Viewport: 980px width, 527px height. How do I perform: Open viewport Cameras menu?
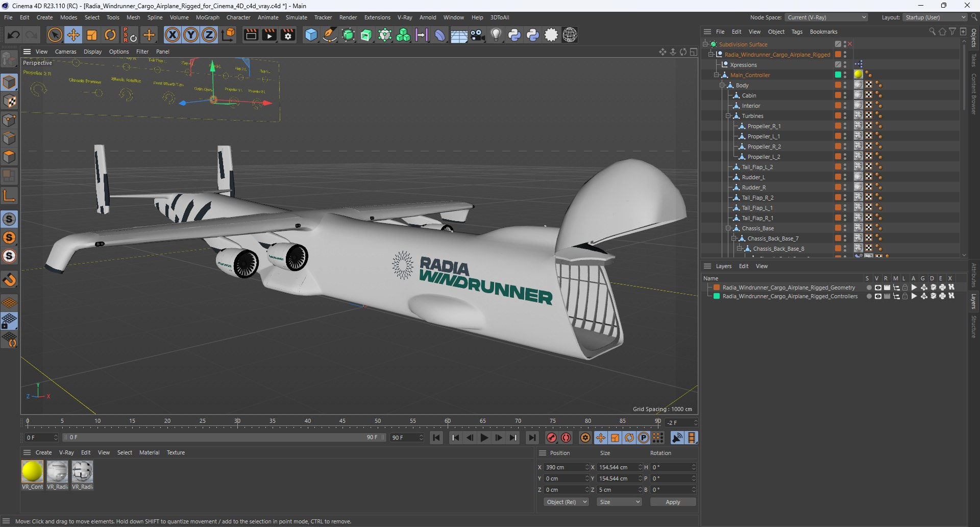[x=65, y=52]
